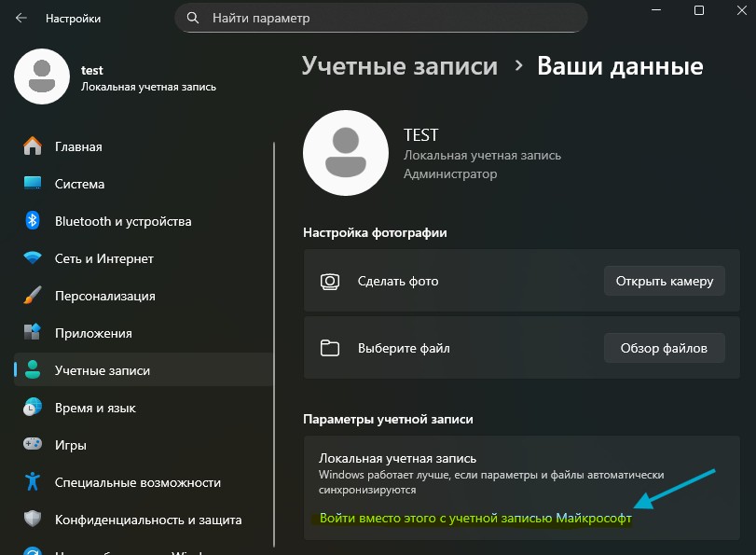The image size is (756, 555).
Task: Click the large TEST profile avatar
Action: (x=346, y=154)
